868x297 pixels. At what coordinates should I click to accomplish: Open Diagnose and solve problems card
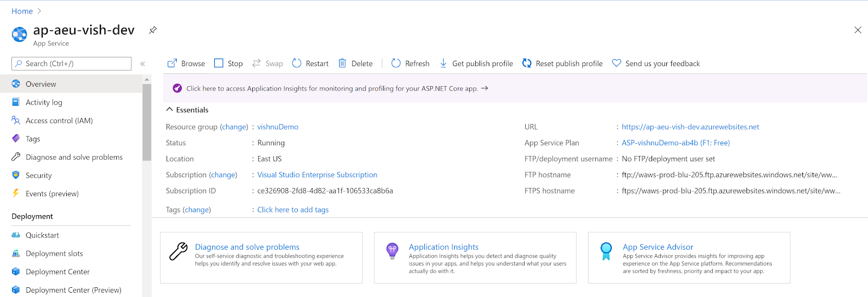tap(261, 257)
